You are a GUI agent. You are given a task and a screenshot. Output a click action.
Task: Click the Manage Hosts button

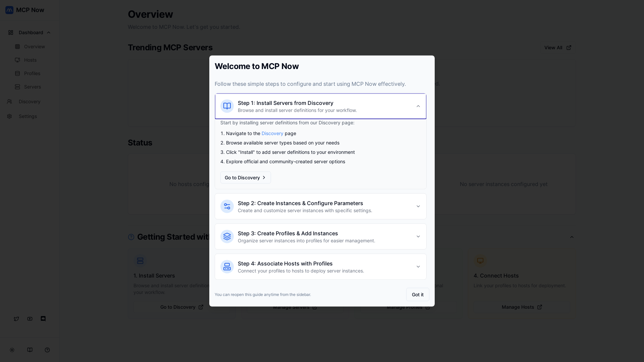[x=522, y=307]
